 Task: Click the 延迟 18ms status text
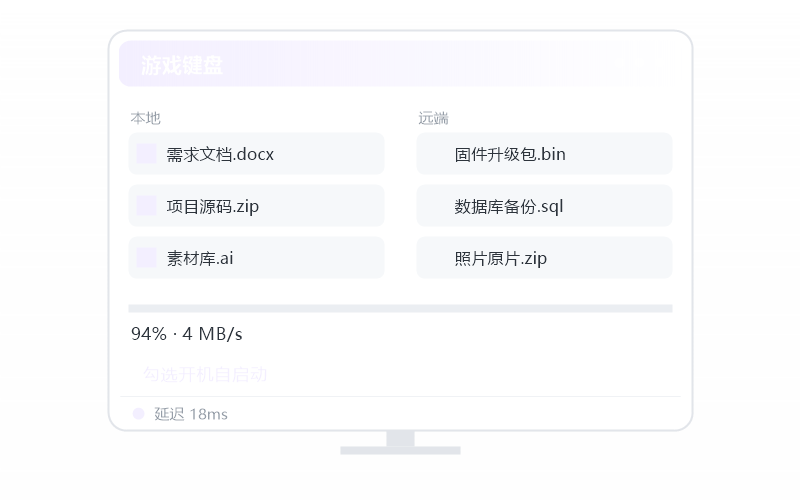(191, 414)
